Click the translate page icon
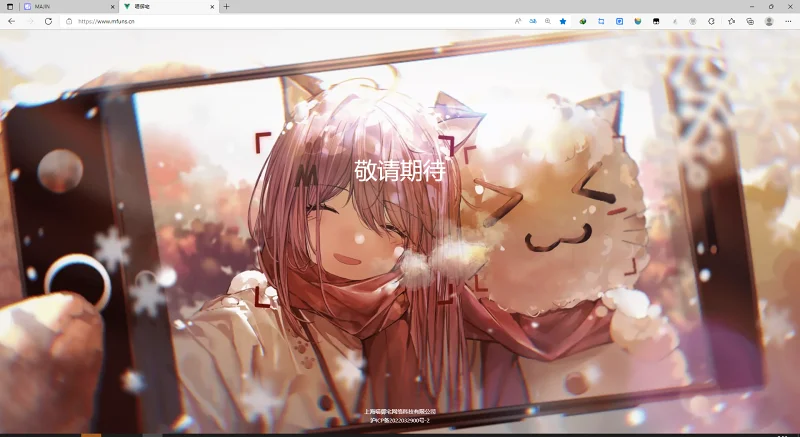This screenshot has width=800, height=437. pos(533,21)
